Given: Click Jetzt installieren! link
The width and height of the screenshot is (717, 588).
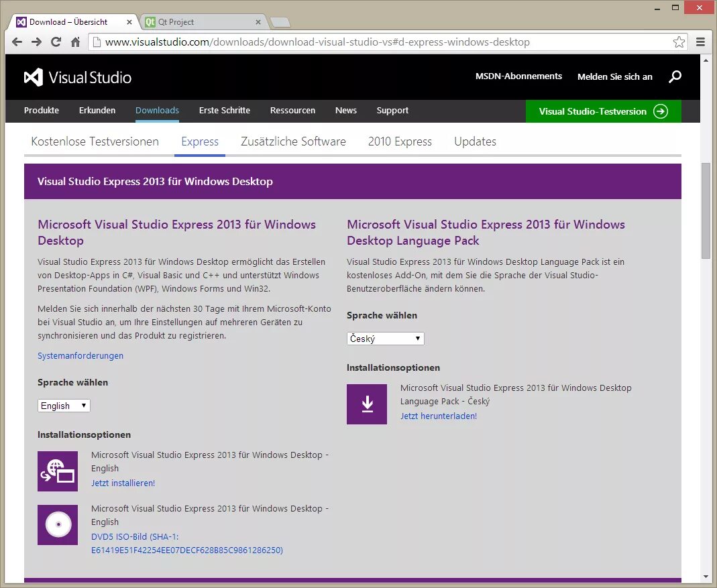Looking at the screenshot, I should (x=123, y=483).
